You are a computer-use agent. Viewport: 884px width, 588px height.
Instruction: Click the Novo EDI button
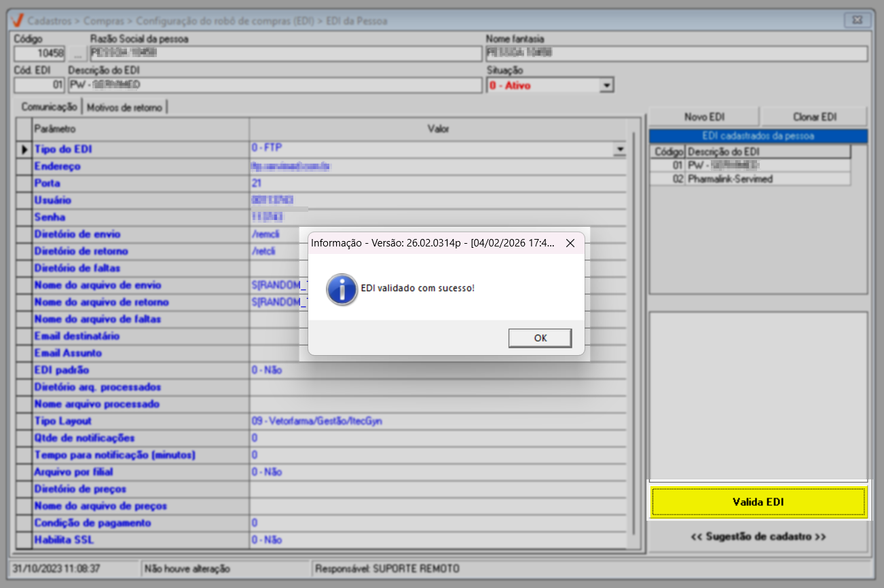point(703,117)
